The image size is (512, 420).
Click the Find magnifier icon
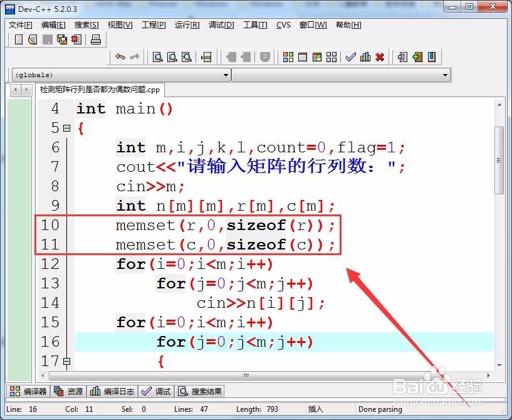(158, 57)
